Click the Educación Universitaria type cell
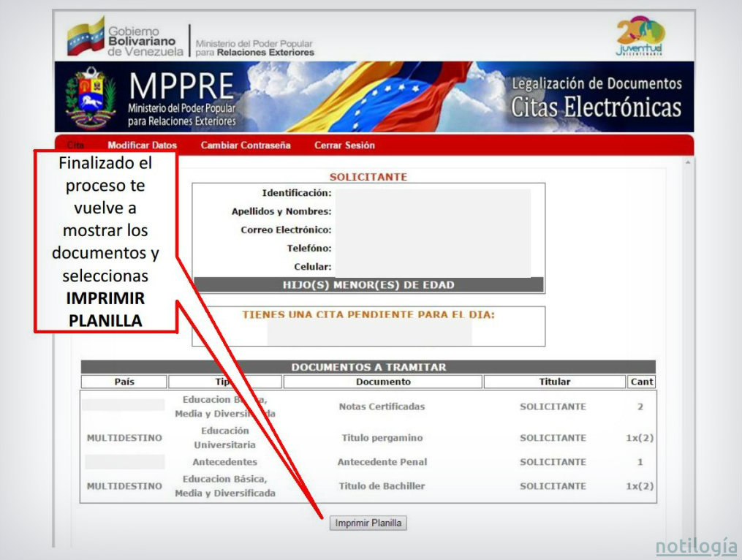 224,438
